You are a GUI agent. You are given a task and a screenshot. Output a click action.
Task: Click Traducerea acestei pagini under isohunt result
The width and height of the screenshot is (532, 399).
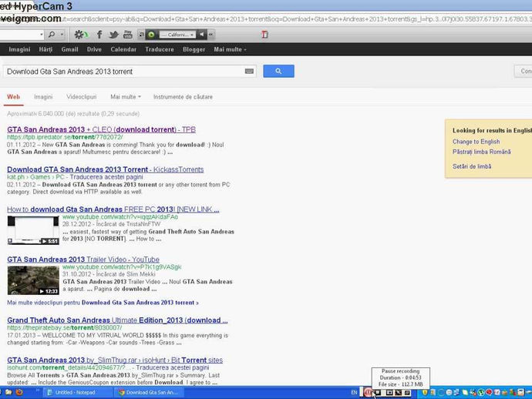173,367
